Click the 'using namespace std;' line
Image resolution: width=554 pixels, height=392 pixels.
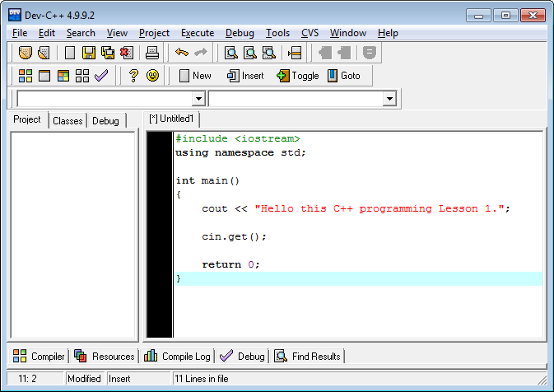[240, 152]
